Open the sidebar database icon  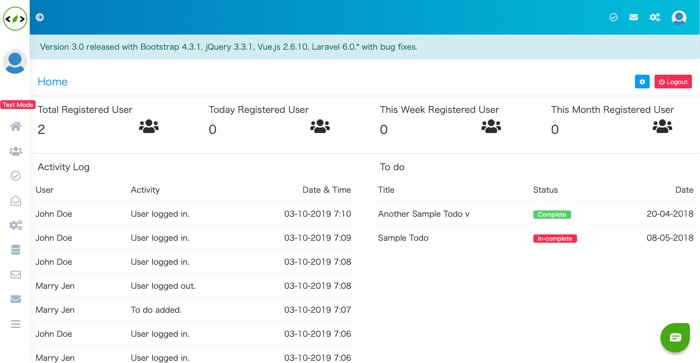point(16,250)
